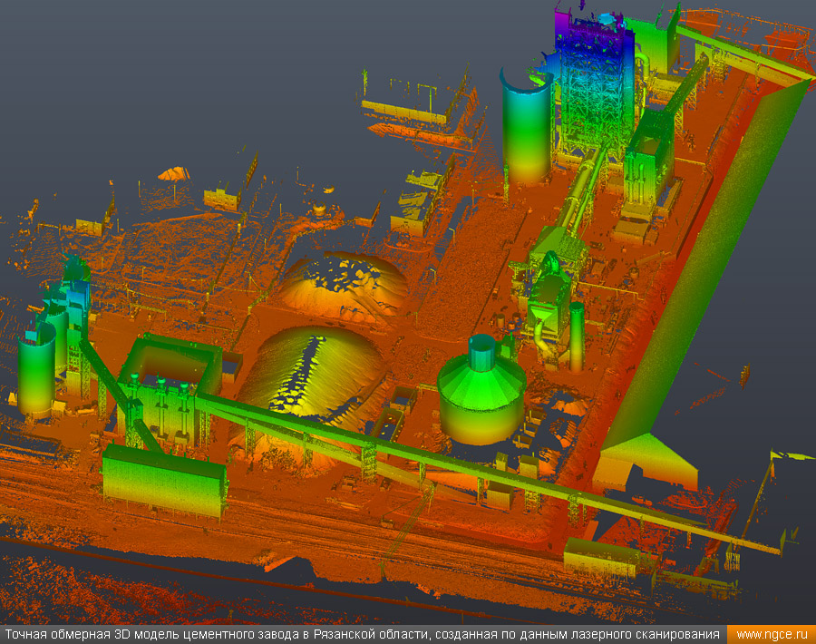Open the www.ngce.ru website link

(772, 635)
